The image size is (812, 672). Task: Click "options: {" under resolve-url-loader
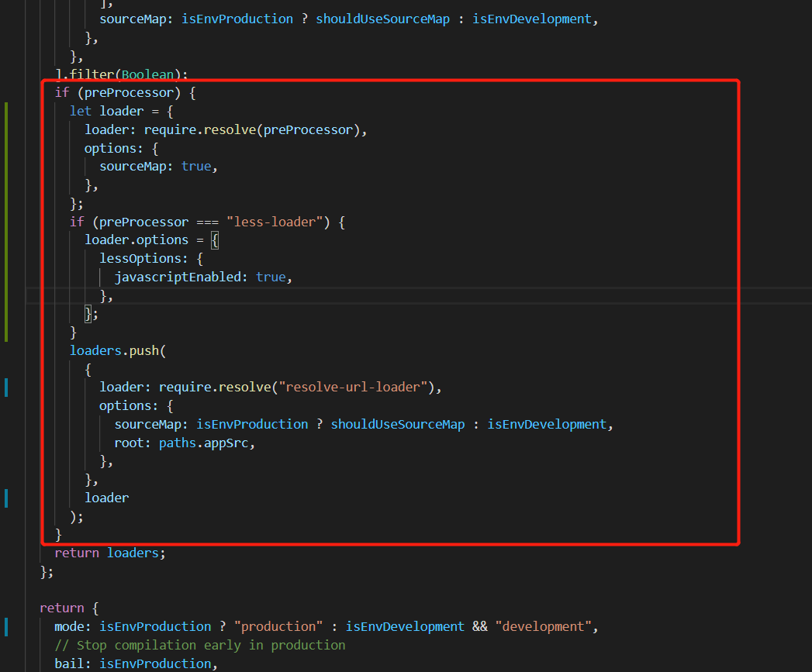(x=136, y=406)
